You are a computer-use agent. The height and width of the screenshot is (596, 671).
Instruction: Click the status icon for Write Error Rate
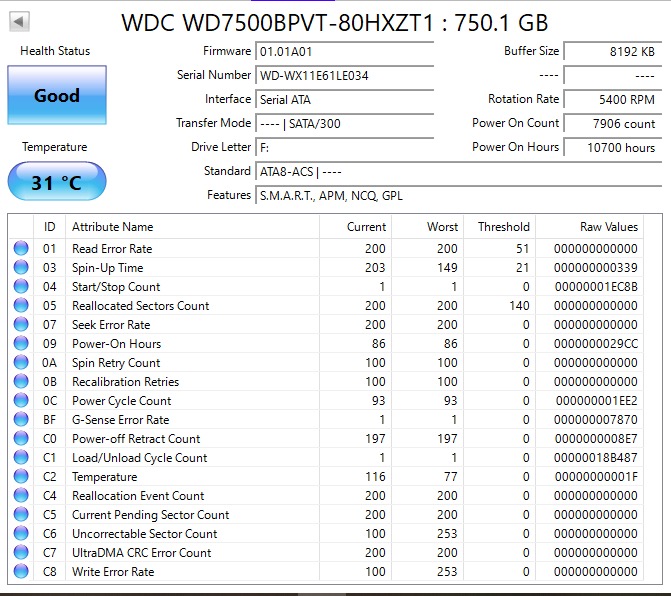21,571
